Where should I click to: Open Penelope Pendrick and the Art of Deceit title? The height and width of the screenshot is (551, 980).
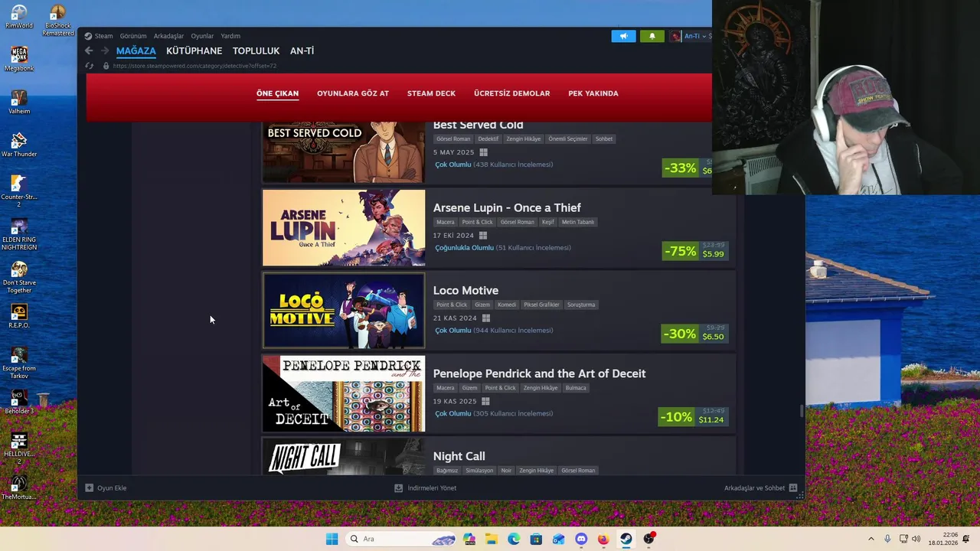[539, 373]
